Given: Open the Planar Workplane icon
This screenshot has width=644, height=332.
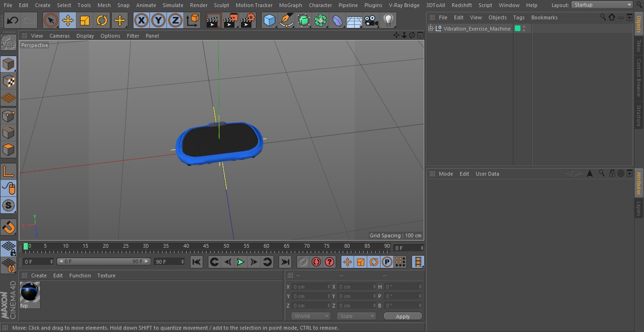Looking at the screenshot, I should coord(8,266).
